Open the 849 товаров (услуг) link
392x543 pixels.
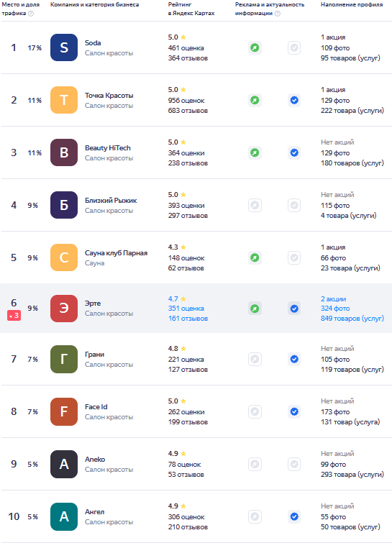click(x=352, y=319)
